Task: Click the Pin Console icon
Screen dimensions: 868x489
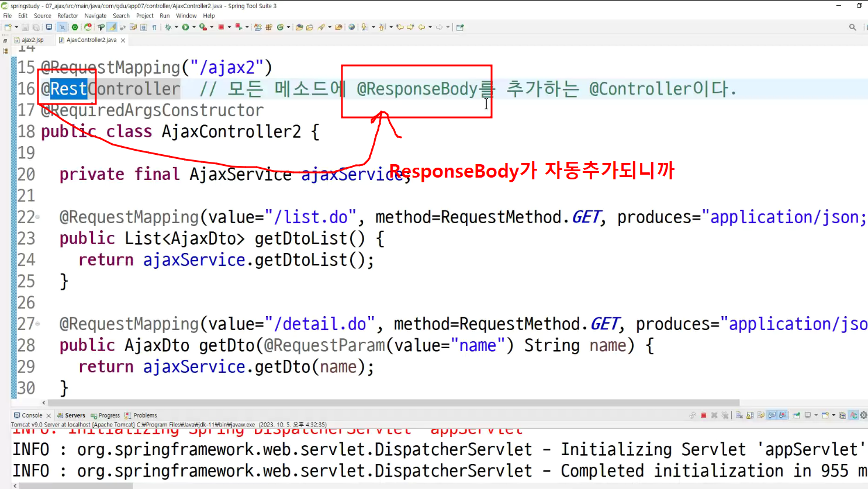Action: coord(796,415)
